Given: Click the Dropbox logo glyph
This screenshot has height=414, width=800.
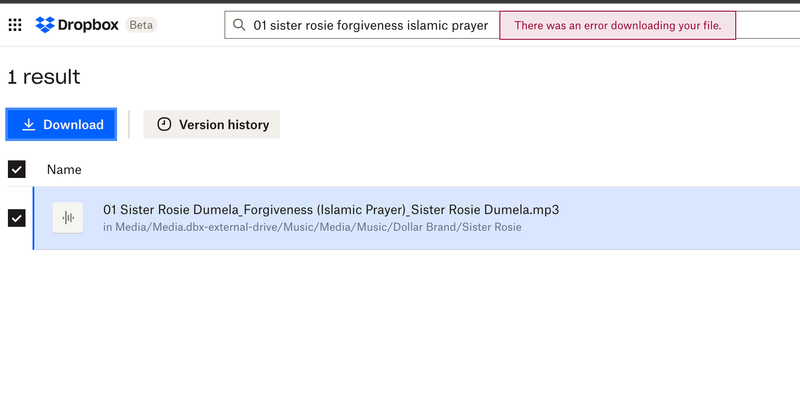Looking at the screenshot, I should tap(45, 25).
